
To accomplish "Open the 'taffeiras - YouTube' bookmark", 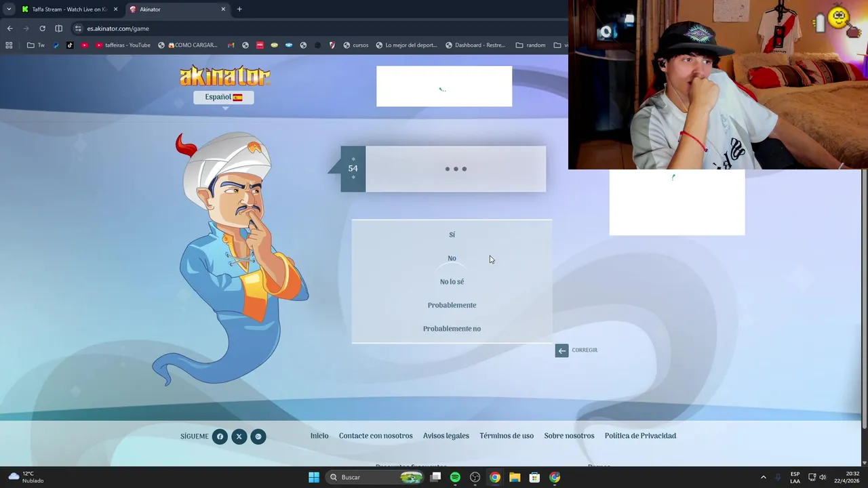I will [x=123, y=45].
